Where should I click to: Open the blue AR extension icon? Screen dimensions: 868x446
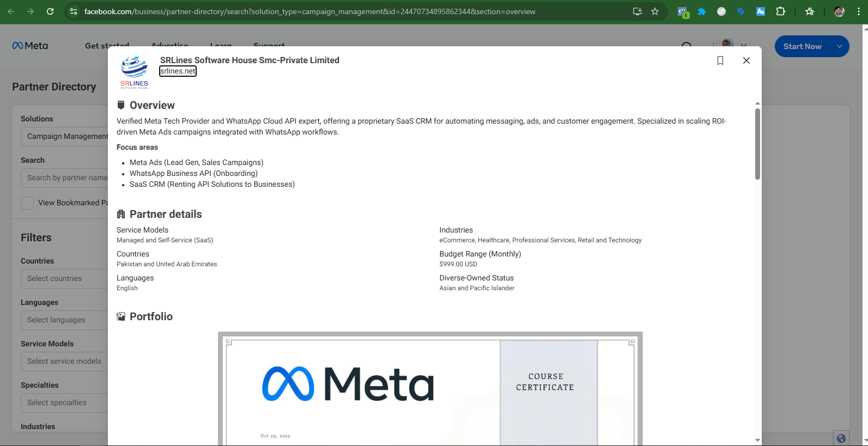760,11
